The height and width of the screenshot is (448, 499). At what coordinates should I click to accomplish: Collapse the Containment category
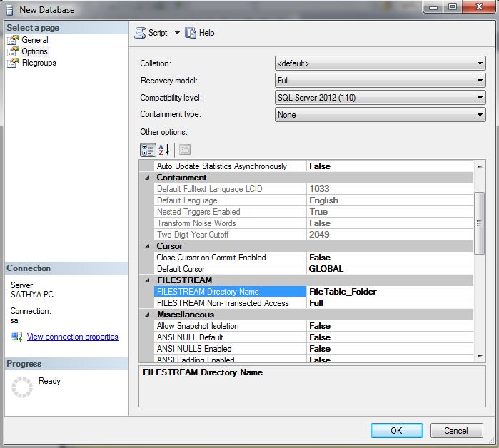147,178
